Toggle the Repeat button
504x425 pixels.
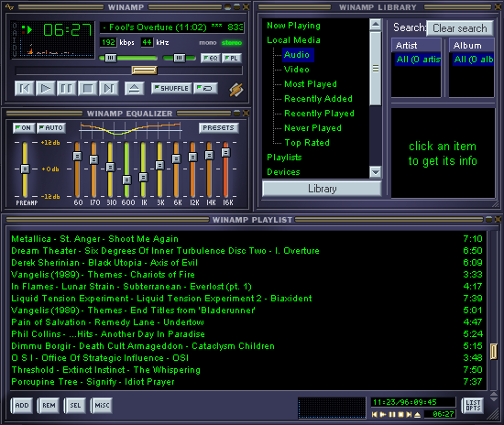coord(205,88)
